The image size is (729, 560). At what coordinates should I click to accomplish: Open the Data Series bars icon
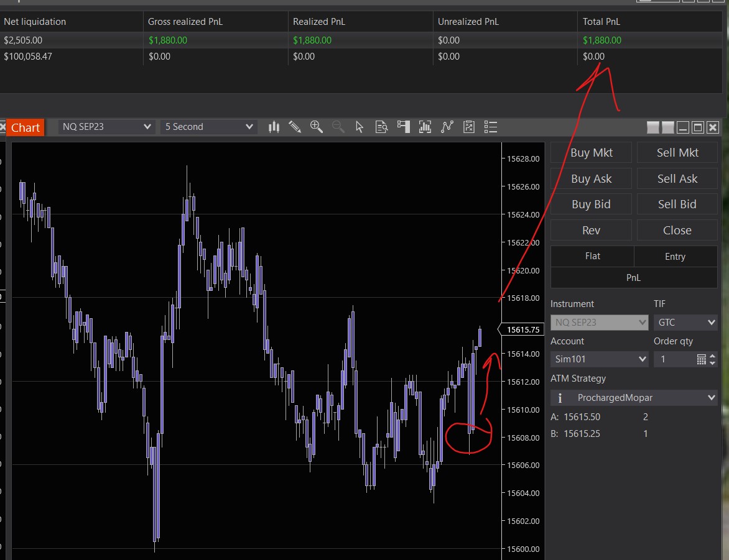(274, 127)
